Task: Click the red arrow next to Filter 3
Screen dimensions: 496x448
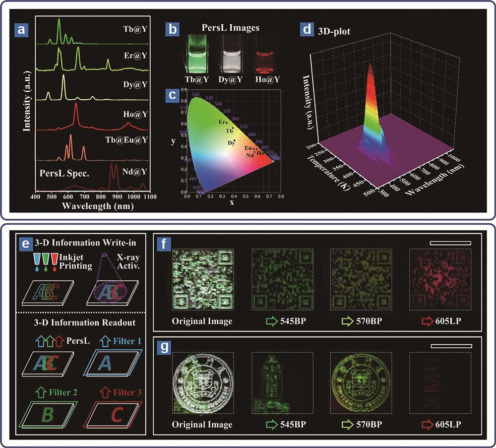Action: (105, 392)
